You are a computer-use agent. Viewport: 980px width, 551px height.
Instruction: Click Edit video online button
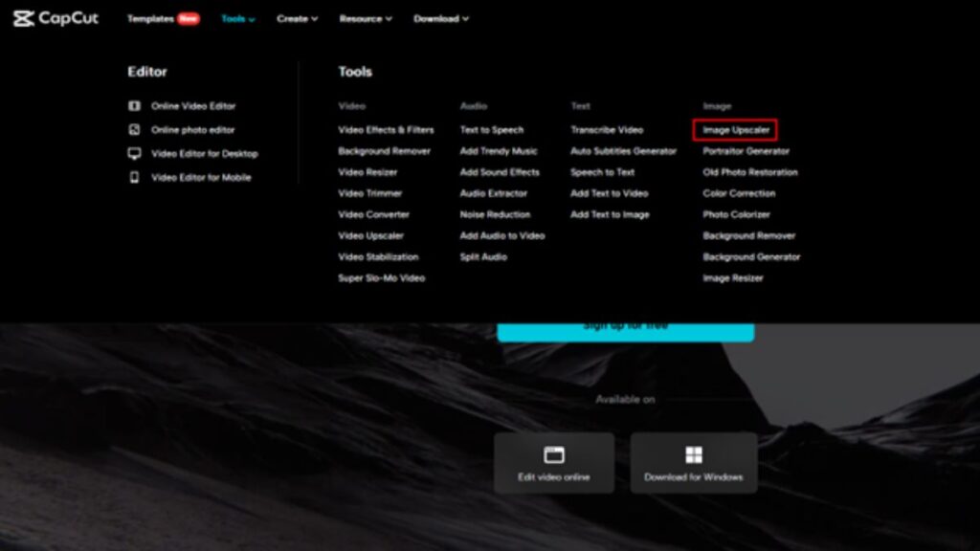554,463
